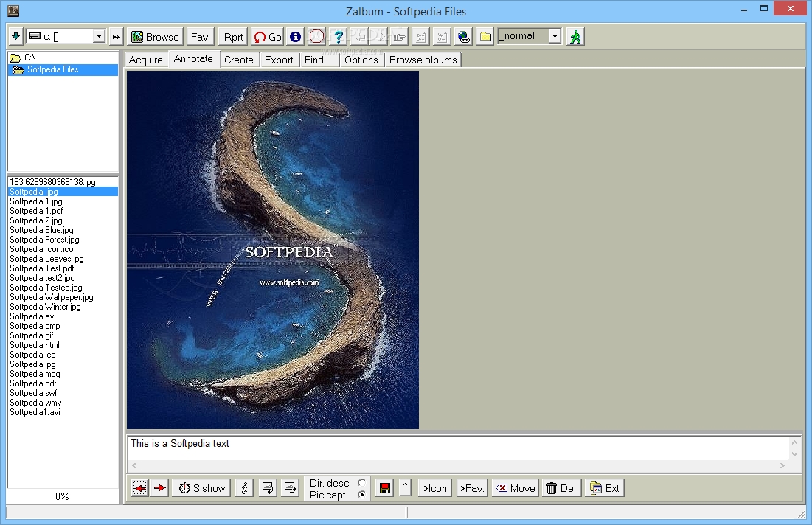The image size is (812, 525).
Task: Click the 0% progress bar
Action: [63, 496]
